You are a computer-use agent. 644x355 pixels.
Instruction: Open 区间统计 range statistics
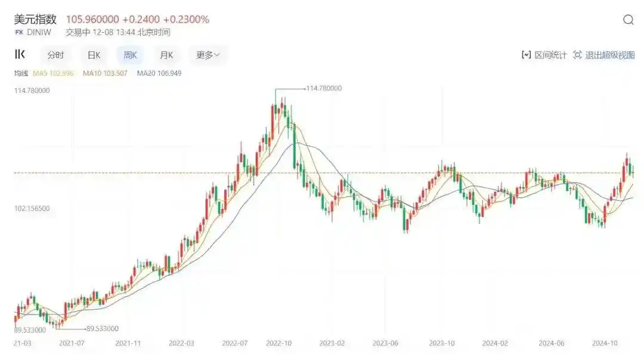click(x=550, y=55)
